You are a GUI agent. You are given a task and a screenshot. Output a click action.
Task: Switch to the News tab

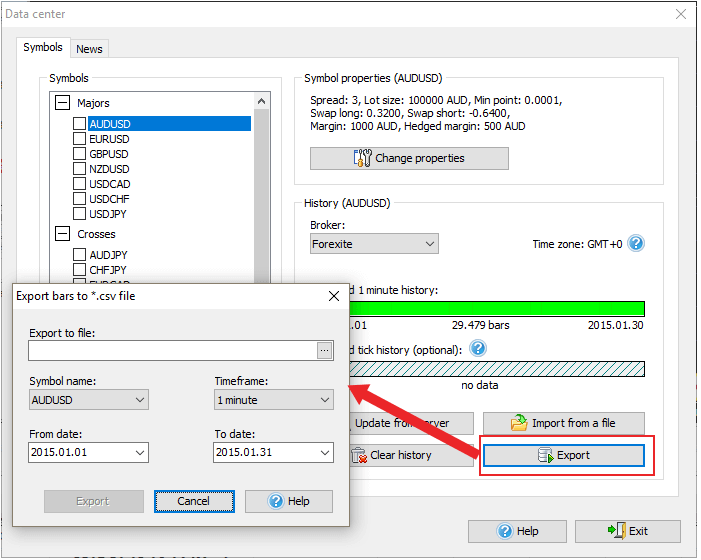(x=89, y=49)
